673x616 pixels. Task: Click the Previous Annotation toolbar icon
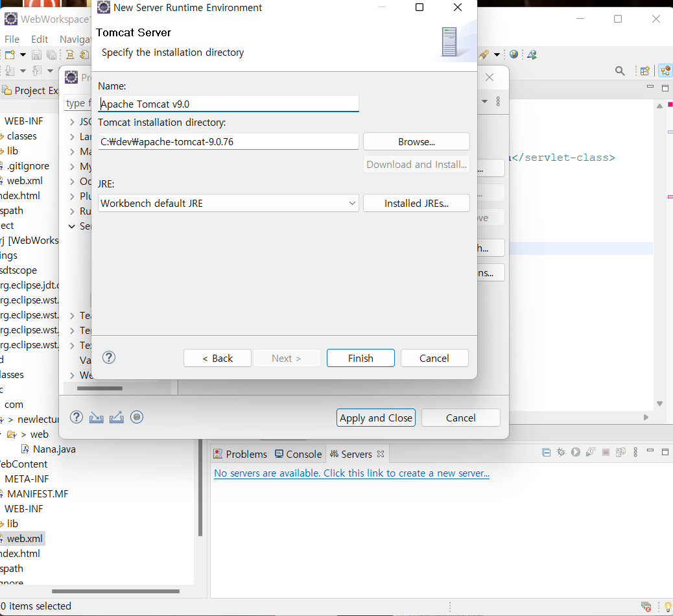coord(37,71)
